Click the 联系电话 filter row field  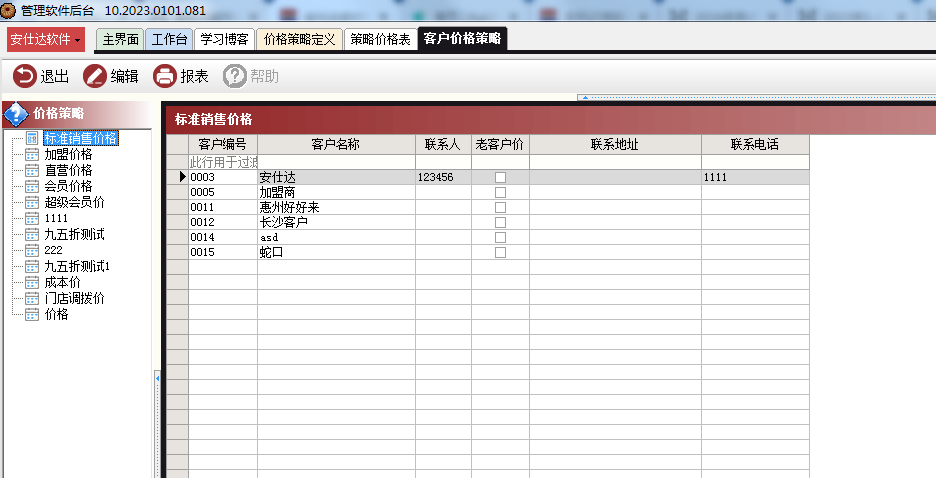(x=756, y=162)
